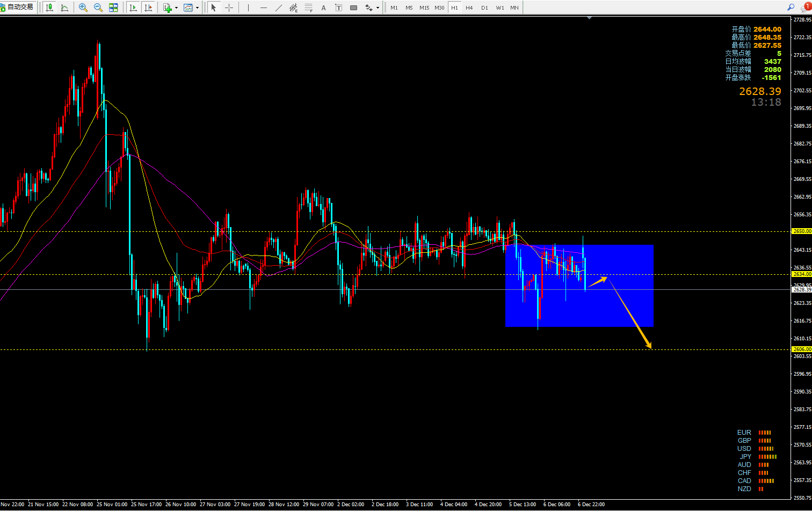The image size is (812, 511).
Task: Switch timeframe to M1
Action: click(x=394, y=8)
